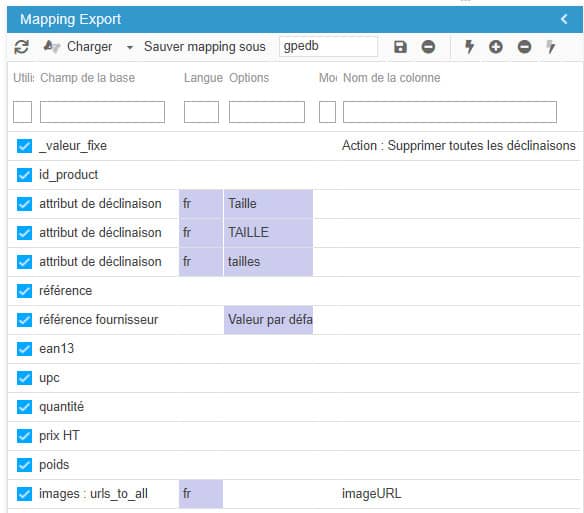
Task: Click the gpedb mapping name field
Action: click(328, 47)
